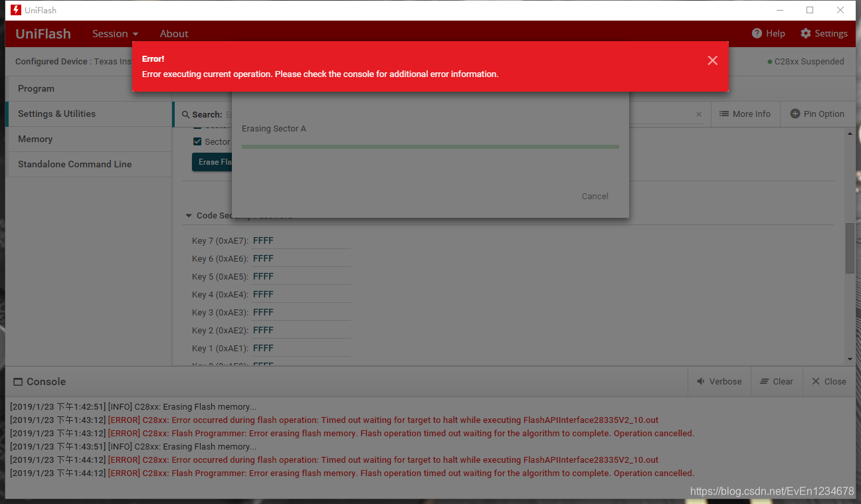Viewport: 861px width, 504px height.
Task: Minimize the UniFlash window
Action: click(x=779, y=10)
